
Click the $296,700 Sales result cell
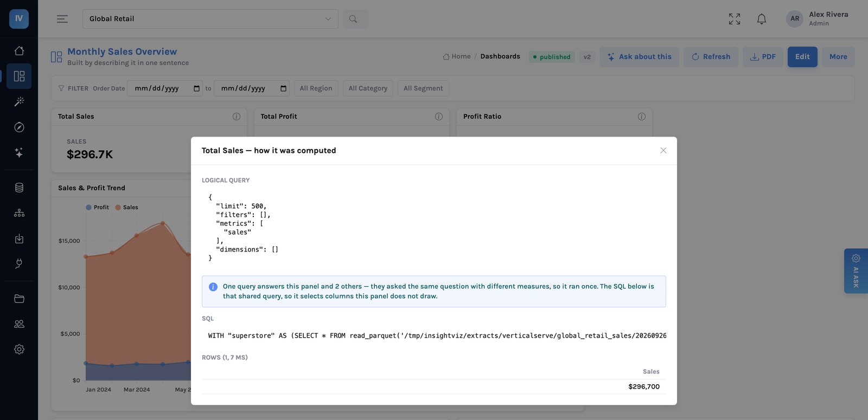(x=644, y=386)
